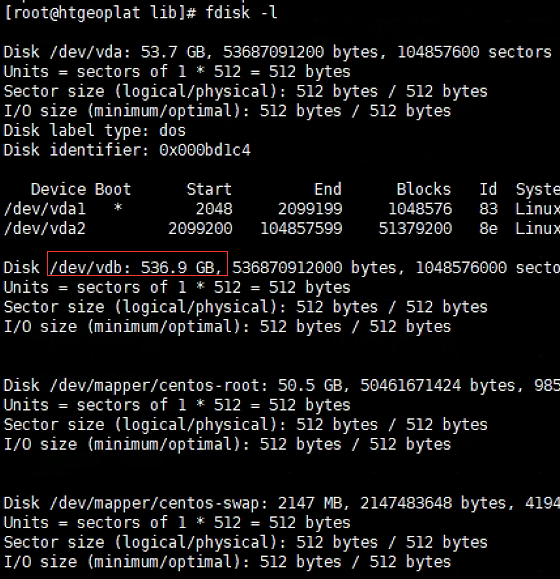Click the 2099199 end sector value
This screenshot has height=579, width=560.
click(x=310, y=209)
